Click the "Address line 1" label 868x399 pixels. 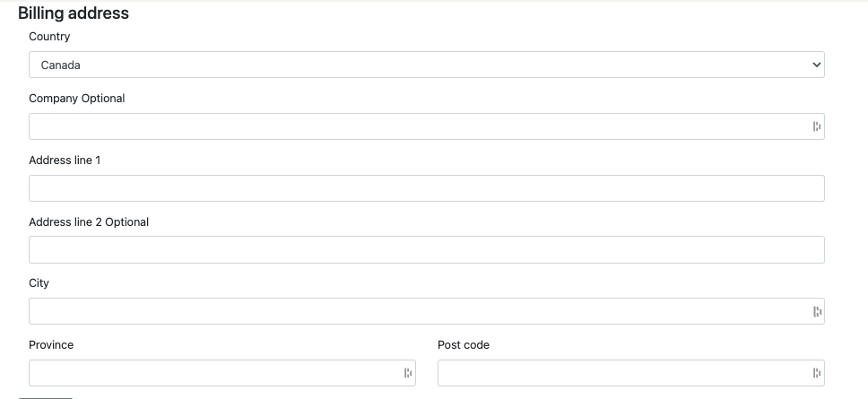tap(65, 160)
